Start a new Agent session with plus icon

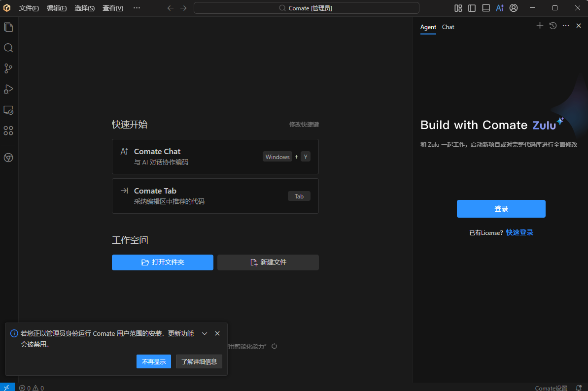[540, 26]
